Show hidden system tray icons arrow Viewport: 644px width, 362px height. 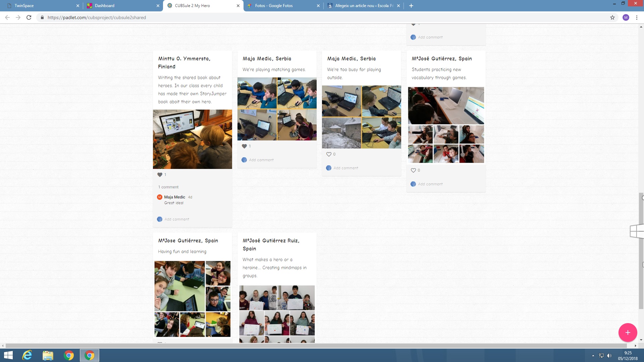(593, 356)
